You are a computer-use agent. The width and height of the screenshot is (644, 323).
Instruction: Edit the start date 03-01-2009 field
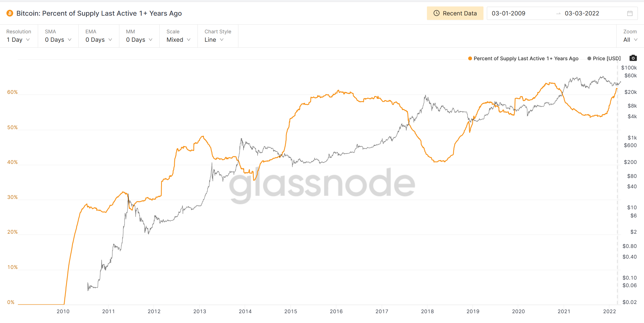coord(508,13)
